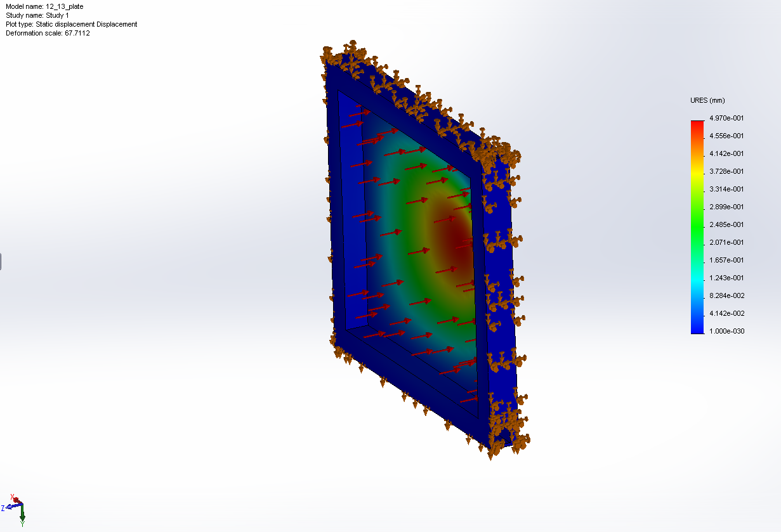Select 'Deformation scale: 67.7112' text

click(x=48, y=33)
